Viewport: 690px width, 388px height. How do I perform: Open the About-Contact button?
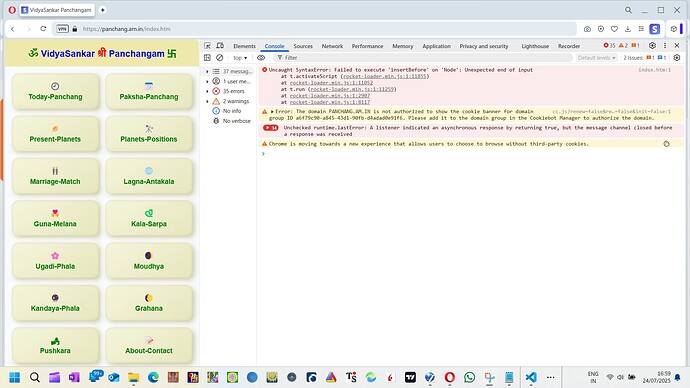(x=149, y=345)
